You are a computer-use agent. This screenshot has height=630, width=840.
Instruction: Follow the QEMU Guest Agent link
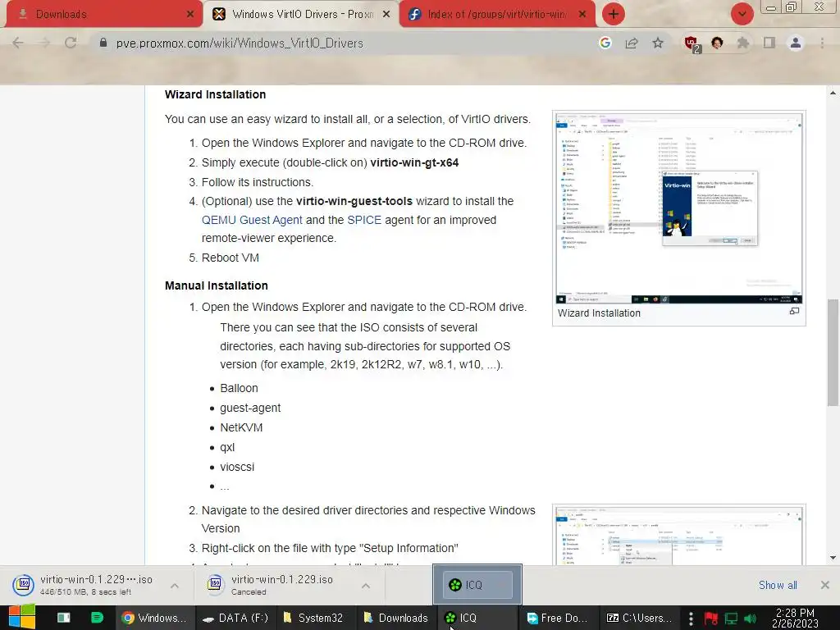[x=252, y=220]
